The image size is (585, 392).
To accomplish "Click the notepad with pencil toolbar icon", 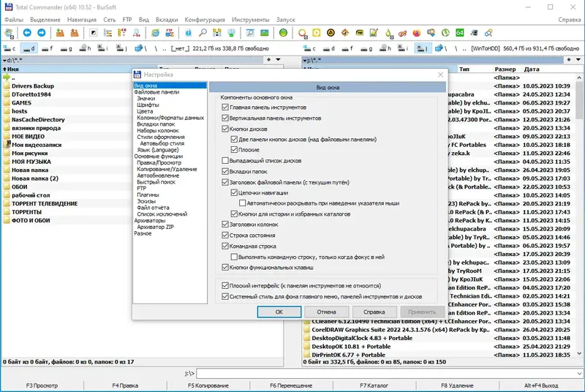I will click(x=374, y=33).
